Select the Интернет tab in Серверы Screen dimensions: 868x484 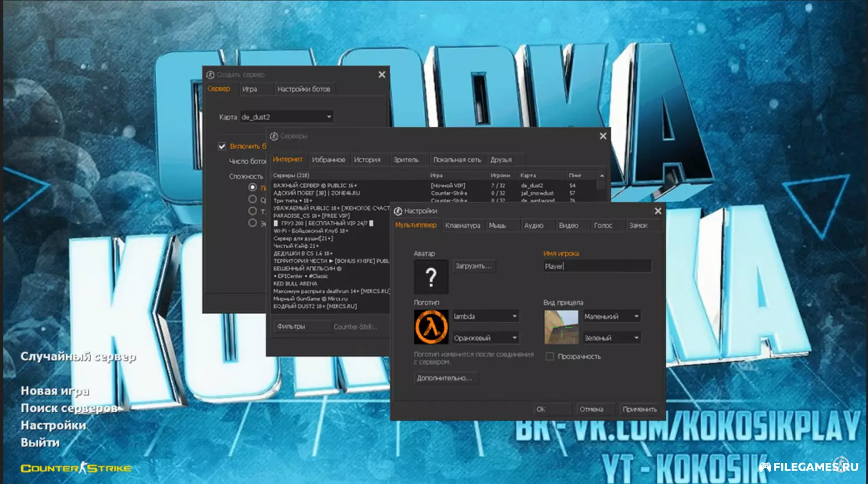pyautogui.click(x=287, y=159)
